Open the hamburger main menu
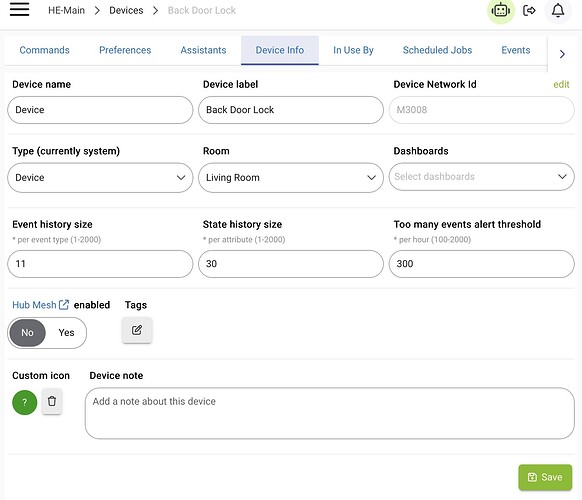The image size is (582, 500). (19, 10)
